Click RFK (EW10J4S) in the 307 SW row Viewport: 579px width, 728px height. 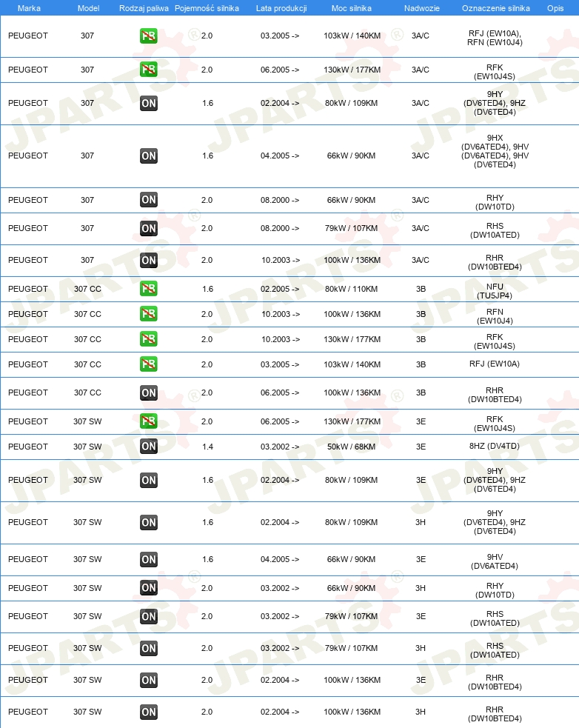pyautogui.click(x=495, y=424)
